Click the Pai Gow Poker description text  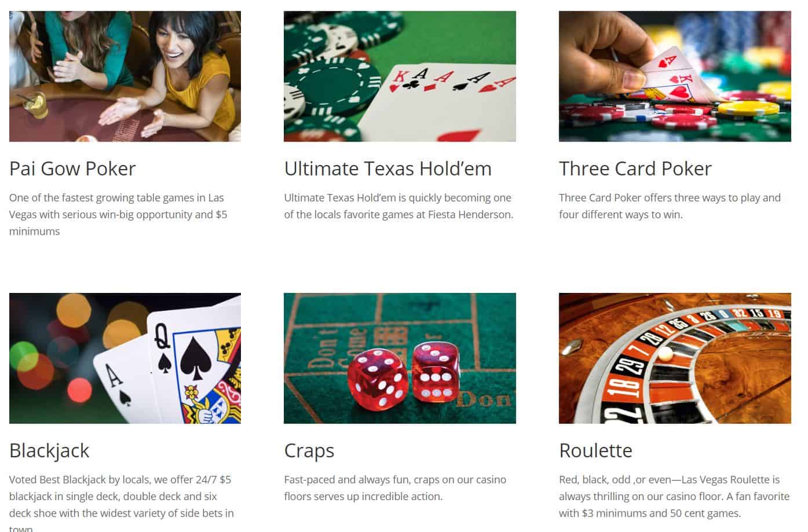click(x=119, y=214)
